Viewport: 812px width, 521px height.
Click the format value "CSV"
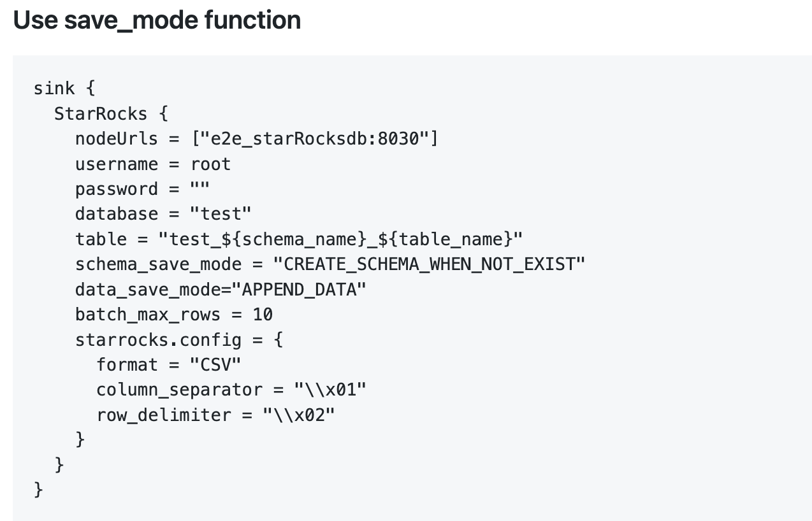click(x=215, y=365)
